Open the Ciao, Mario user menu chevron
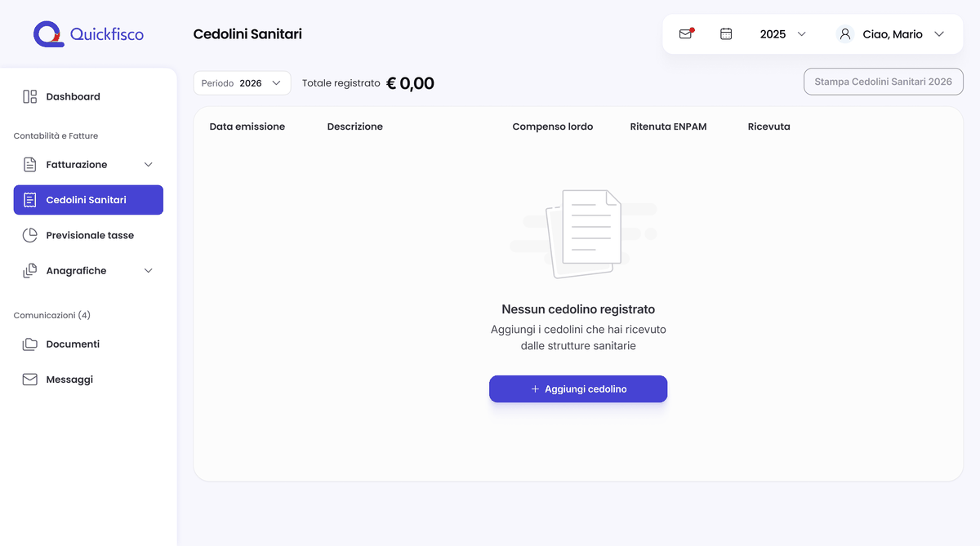Image resolution: width=980 pixels, height=546 pixels. 939,34
